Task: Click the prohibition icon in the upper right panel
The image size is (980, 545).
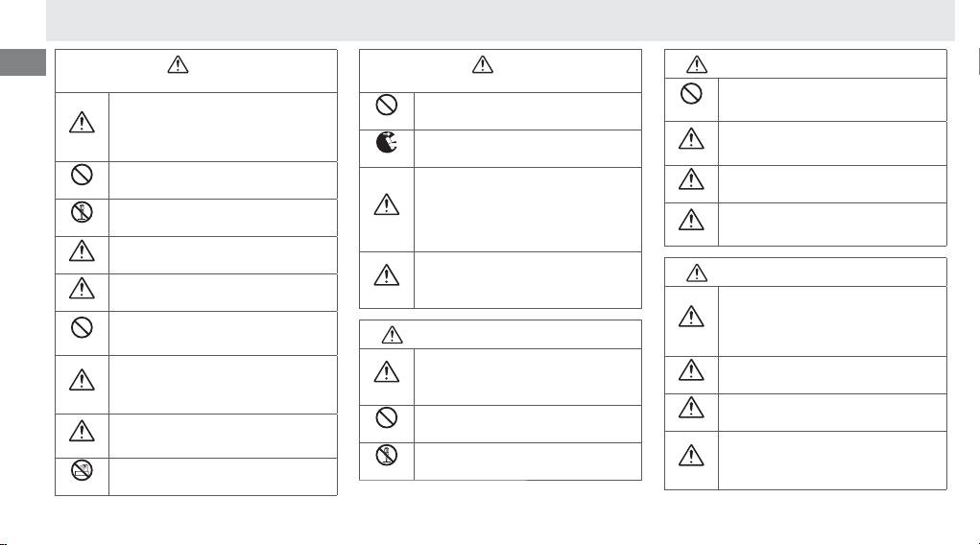Action: (691, 94)
